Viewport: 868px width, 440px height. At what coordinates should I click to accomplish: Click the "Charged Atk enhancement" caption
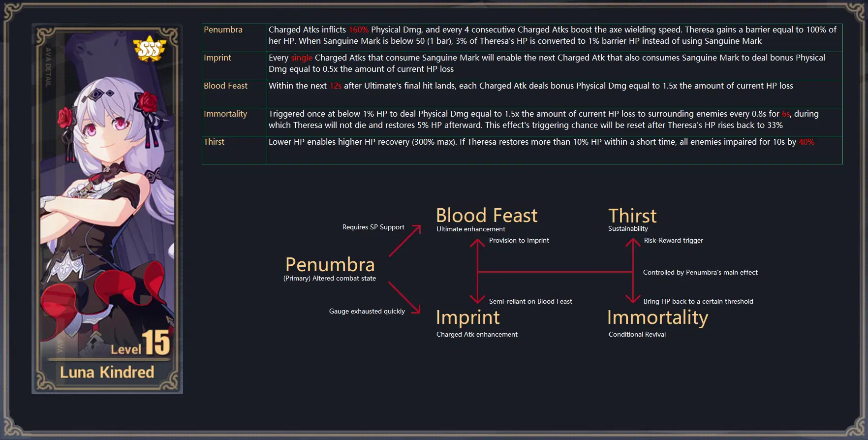477,334
